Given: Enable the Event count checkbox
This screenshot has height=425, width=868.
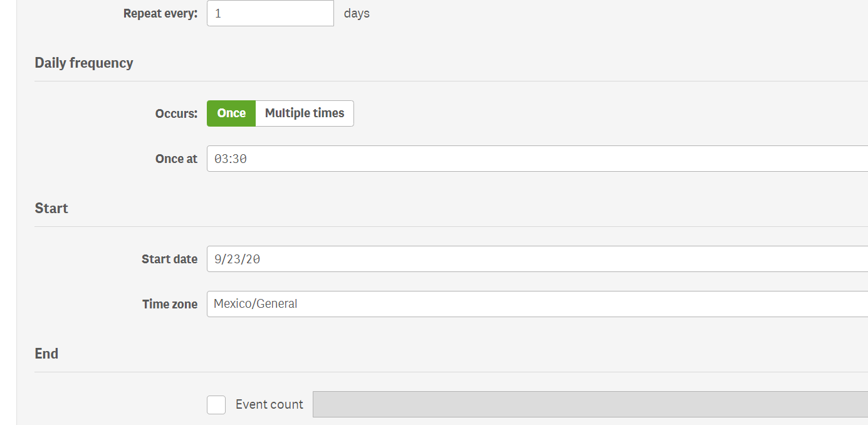Looking at the screenshot, I should pyautogui.click(x=216, y=404).
